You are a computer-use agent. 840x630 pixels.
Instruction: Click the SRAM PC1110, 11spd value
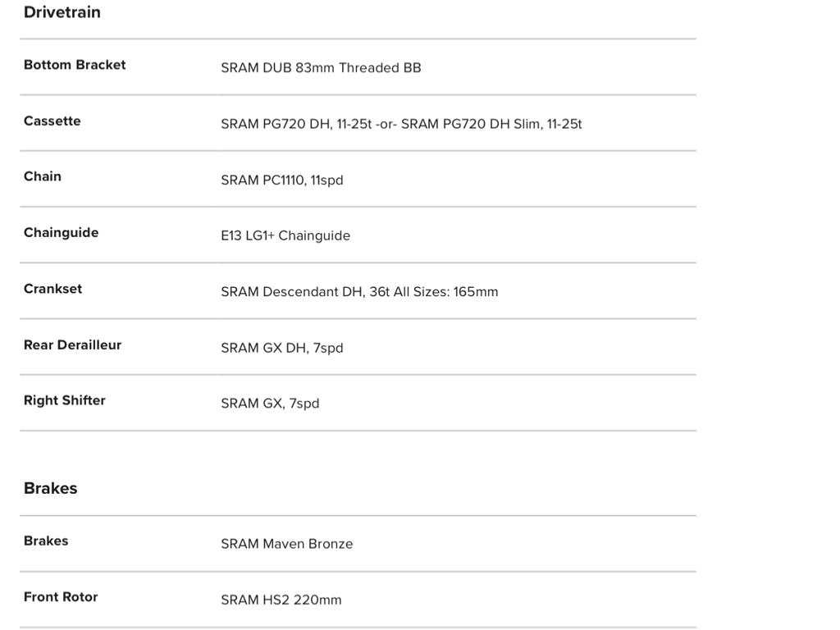click(x=281, y=180)
